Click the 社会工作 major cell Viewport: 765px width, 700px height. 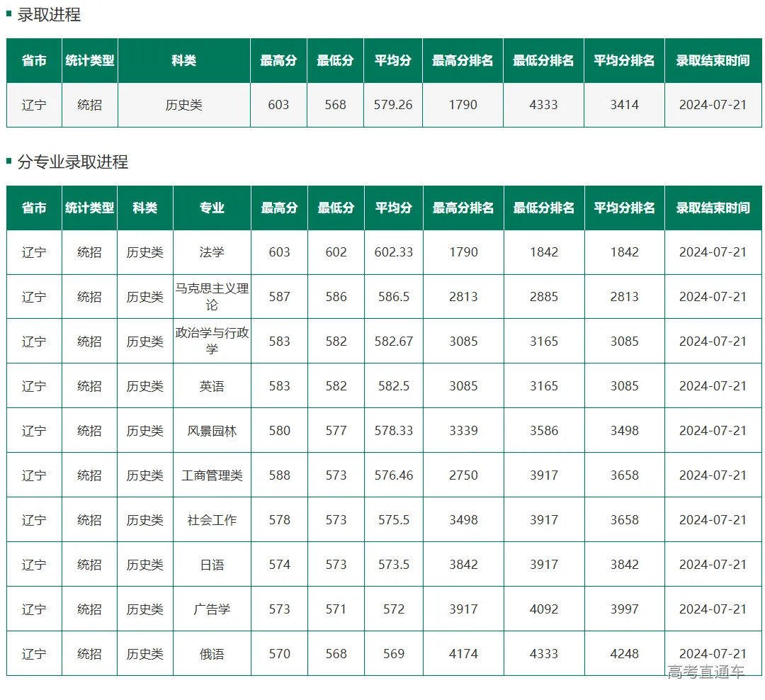tap(212, 520)
